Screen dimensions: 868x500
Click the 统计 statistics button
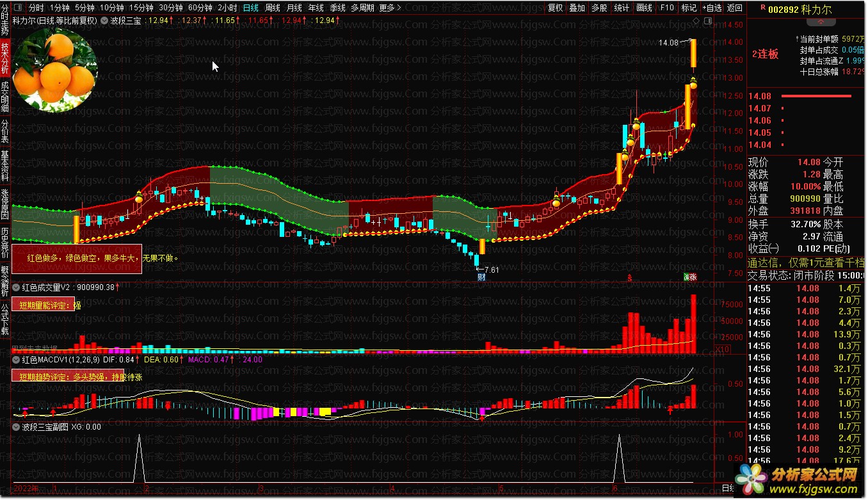(x=622, y=8)
